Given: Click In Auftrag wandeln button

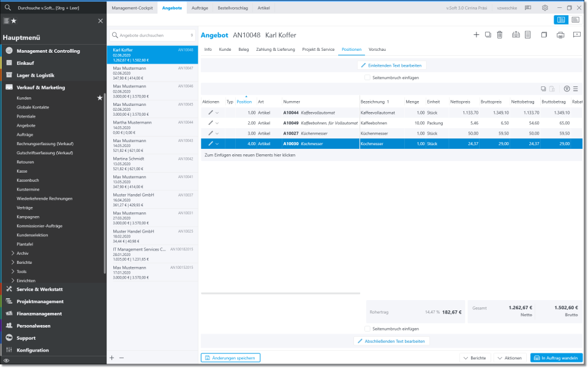Looking at the screenshot, I should tap(557, 358).
